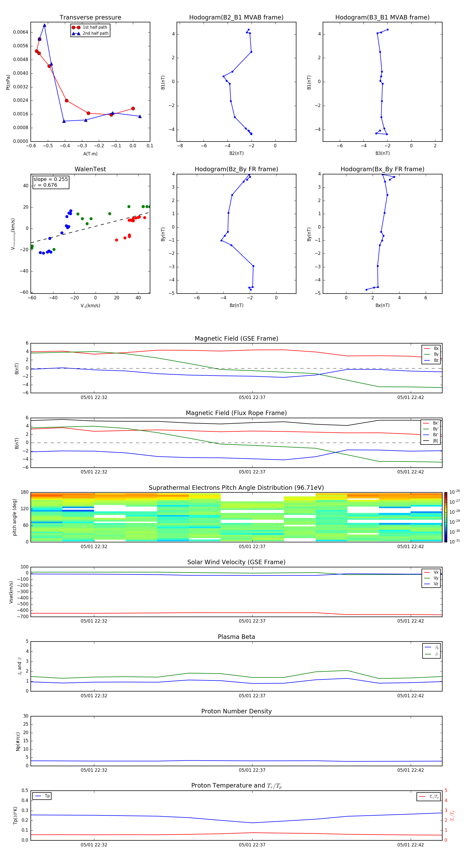
Task: Click the 10^-26 colorbar tick label
Action: coord(455,492)
